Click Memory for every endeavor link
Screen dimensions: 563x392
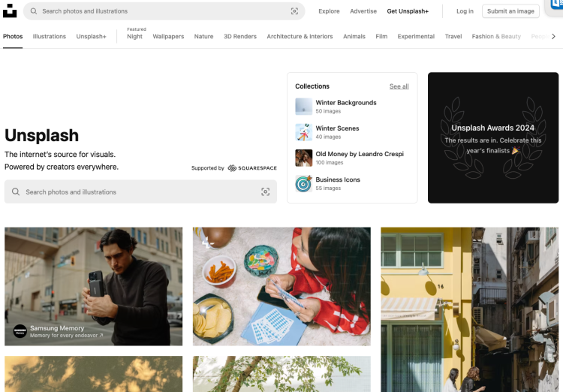pos(66,335)
